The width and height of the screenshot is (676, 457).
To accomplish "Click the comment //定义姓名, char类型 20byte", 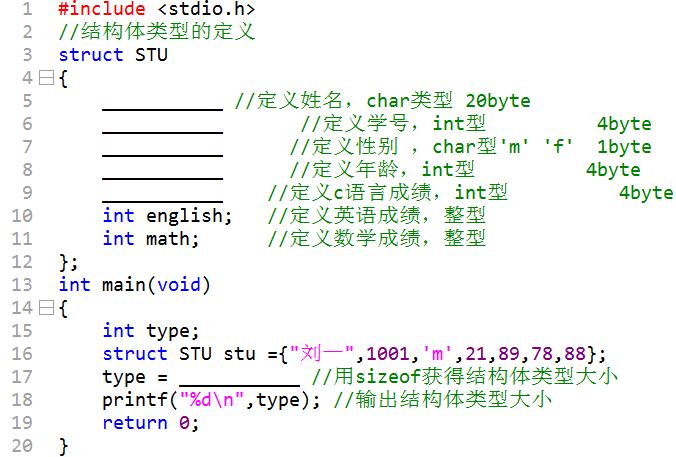I will click(382, 101).
